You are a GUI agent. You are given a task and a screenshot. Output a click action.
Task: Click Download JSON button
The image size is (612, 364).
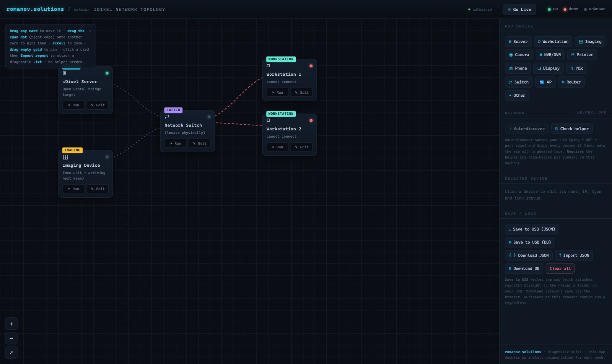pyautogui.click(x=529, y=255)
